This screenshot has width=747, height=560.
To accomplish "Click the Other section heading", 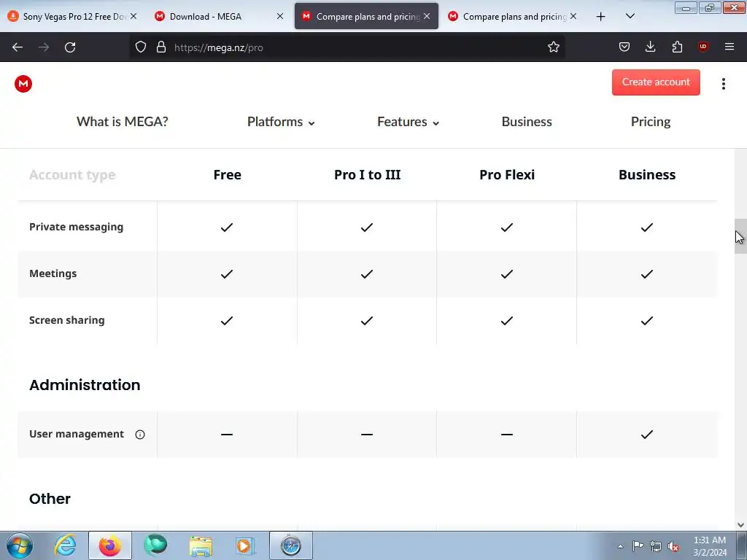I will pyautogui.click(x=50, y=499).
